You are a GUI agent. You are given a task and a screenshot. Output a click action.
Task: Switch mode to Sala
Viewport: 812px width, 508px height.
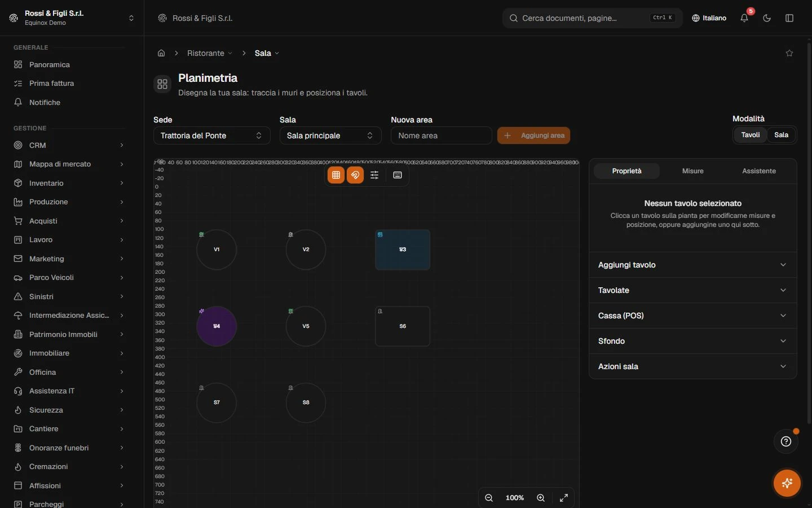781,135
